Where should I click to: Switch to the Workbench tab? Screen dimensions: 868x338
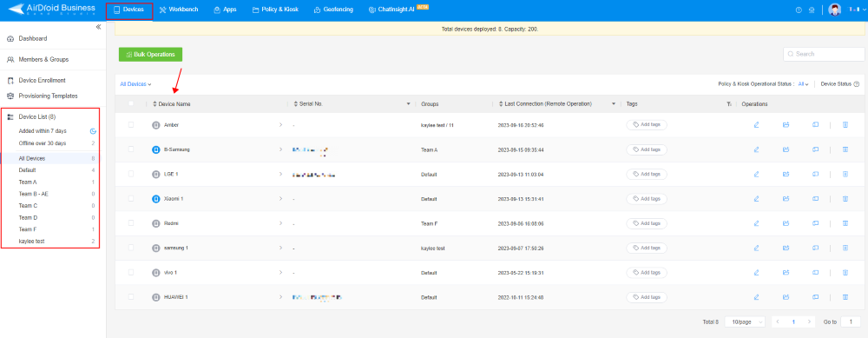[179, 10]
